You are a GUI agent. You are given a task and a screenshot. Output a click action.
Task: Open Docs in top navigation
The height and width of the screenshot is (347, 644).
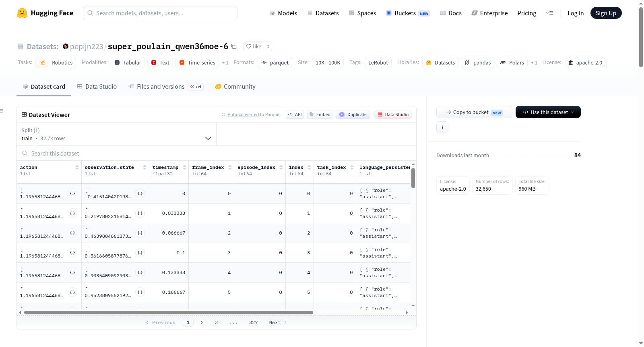[451, 13]
